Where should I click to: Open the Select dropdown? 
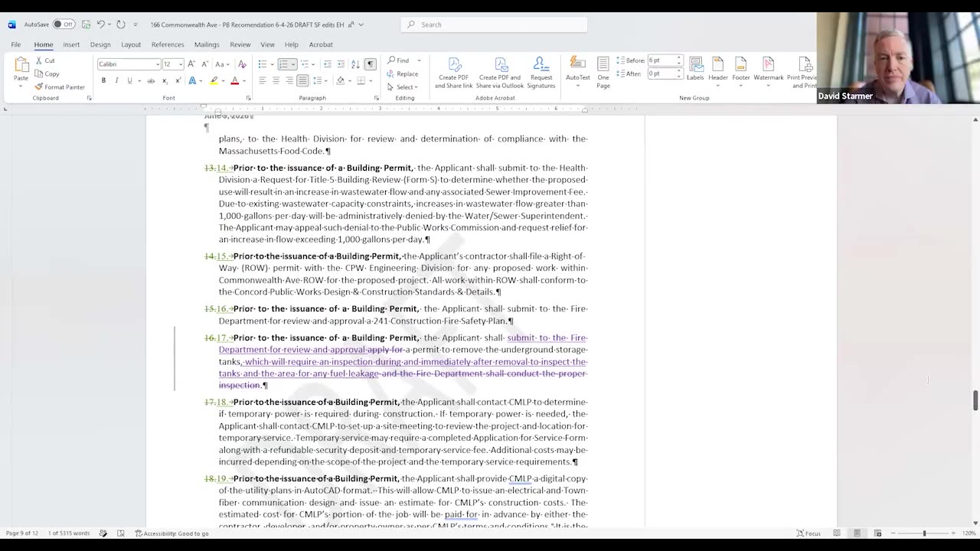tap(403, 86)
